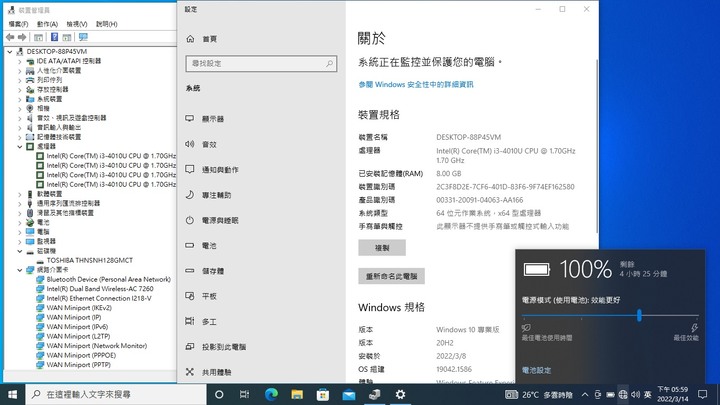This screenshot has width=720, height=405.
Task: Click the Cortana circle icon on taskbar
Action: click(x=219, y=394)
